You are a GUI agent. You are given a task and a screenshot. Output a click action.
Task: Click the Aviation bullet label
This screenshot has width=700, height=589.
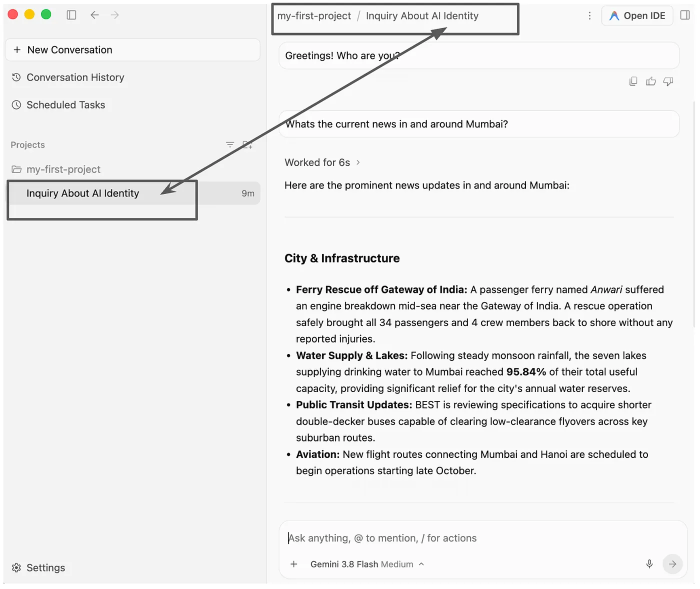coord(318,454)
